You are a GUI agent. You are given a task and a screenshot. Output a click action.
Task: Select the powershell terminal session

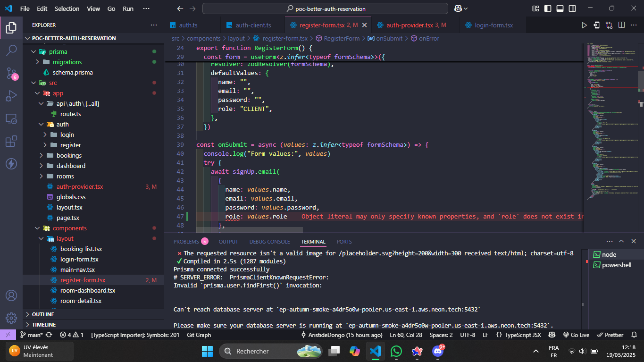coord(616,265)
